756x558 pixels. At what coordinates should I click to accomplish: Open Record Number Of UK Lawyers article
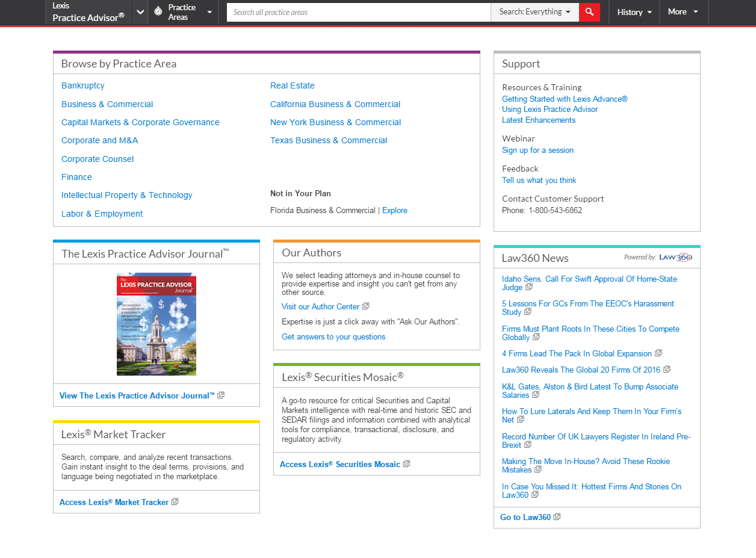pos(596,441)
